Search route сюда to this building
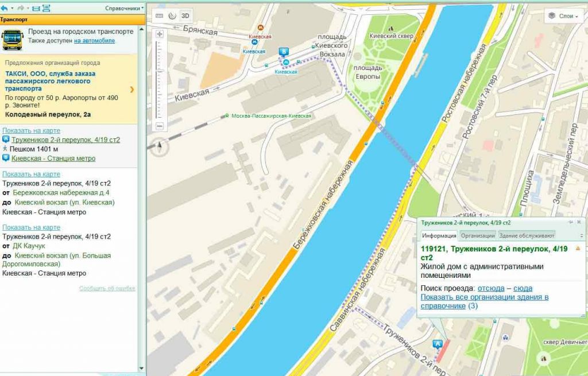 [523, 288]
